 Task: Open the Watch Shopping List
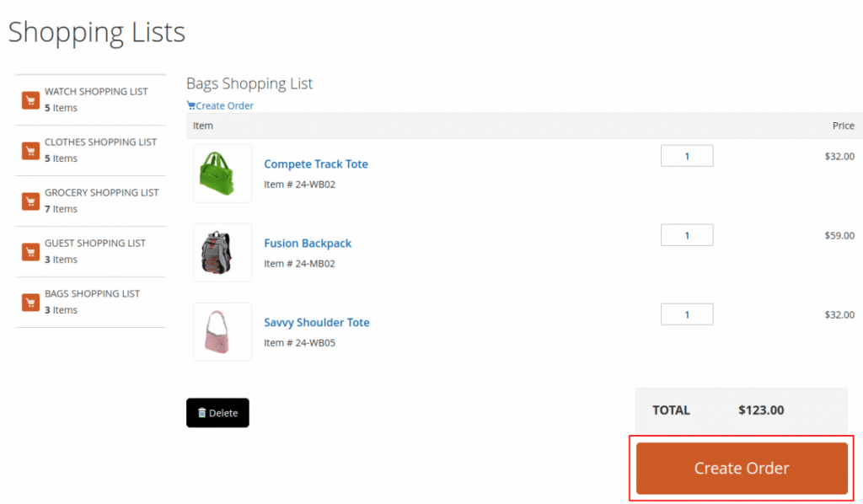90,99
